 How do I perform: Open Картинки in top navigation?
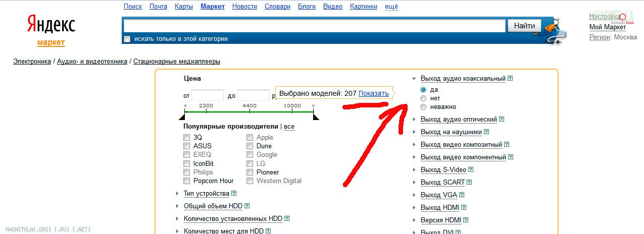click(x=364, y=7)
